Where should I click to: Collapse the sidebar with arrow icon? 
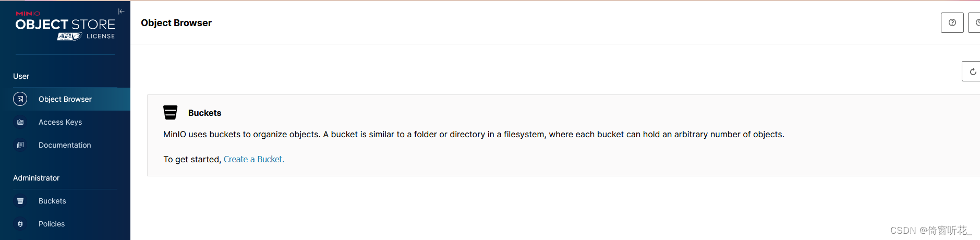coord(121,11)
